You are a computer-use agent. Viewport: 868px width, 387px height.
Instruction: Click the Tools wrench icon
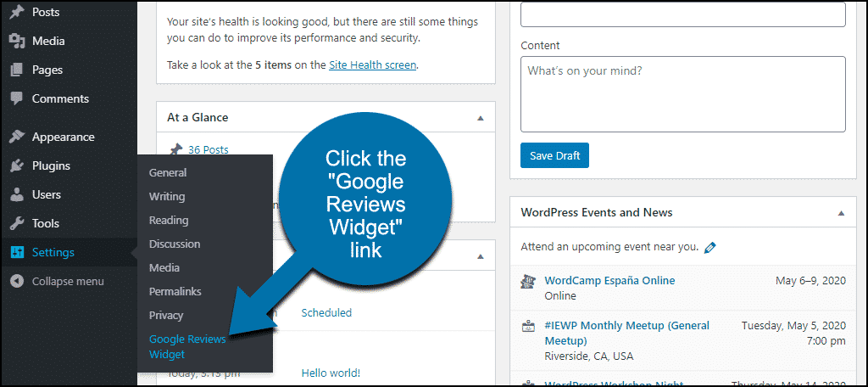point(17,223)
